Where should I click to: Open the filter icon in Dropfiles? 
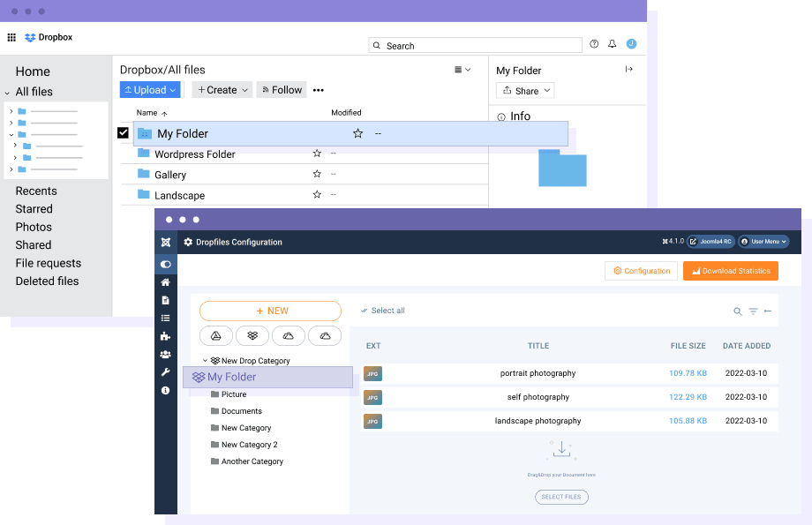click(x=753, y=311)
